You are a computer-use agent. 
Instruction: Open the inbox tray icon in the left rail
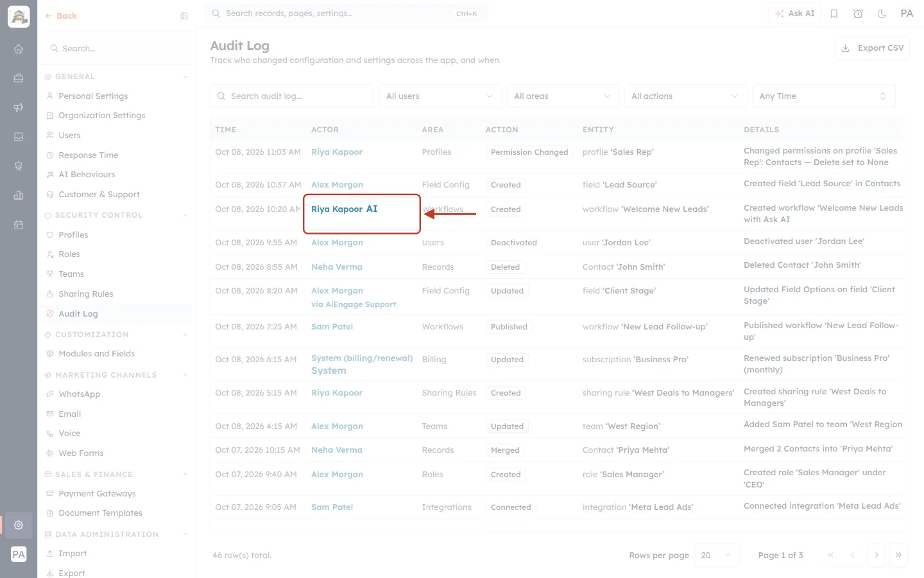click(x=19, y=137)
